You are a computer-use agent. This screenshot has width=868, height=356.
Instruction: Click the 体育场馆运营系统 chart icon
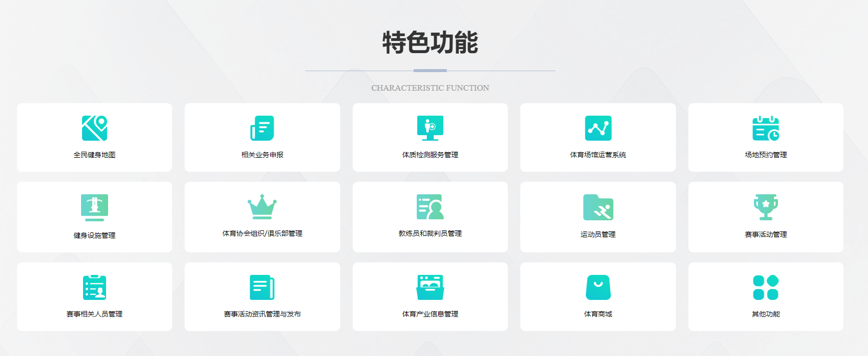point(598,128)
